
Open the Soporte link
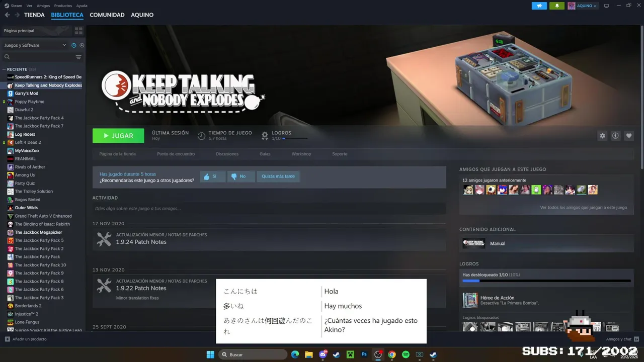340,154
